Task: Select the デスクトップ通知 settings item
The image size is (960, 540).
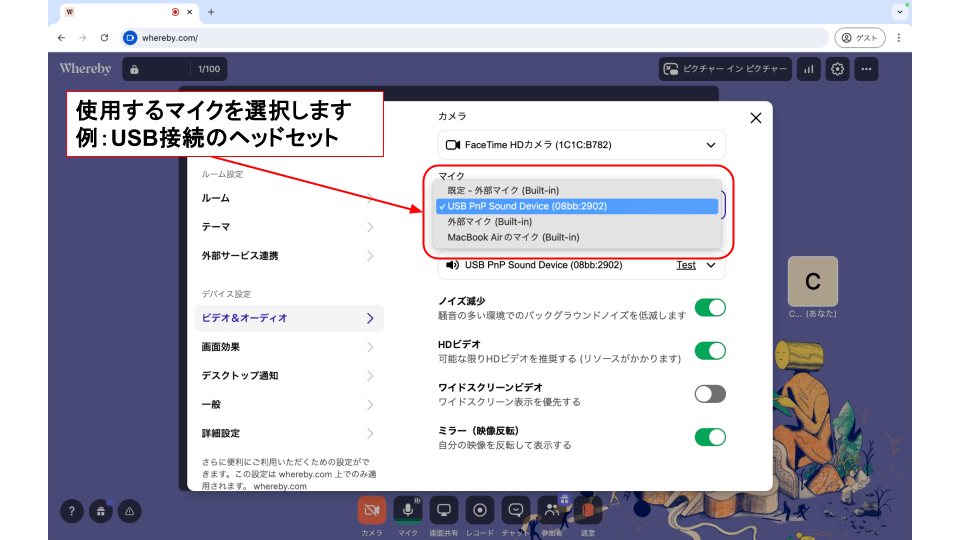Action: [x=288, y=376]
